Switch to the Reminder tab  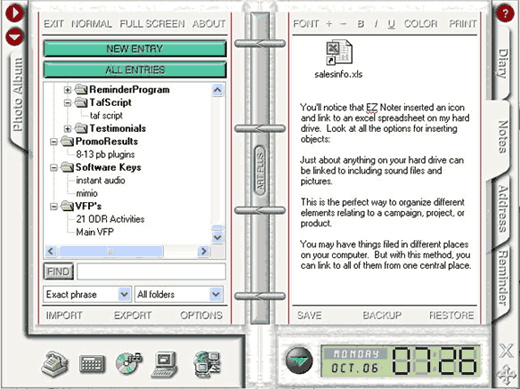[x=503, y=278]
